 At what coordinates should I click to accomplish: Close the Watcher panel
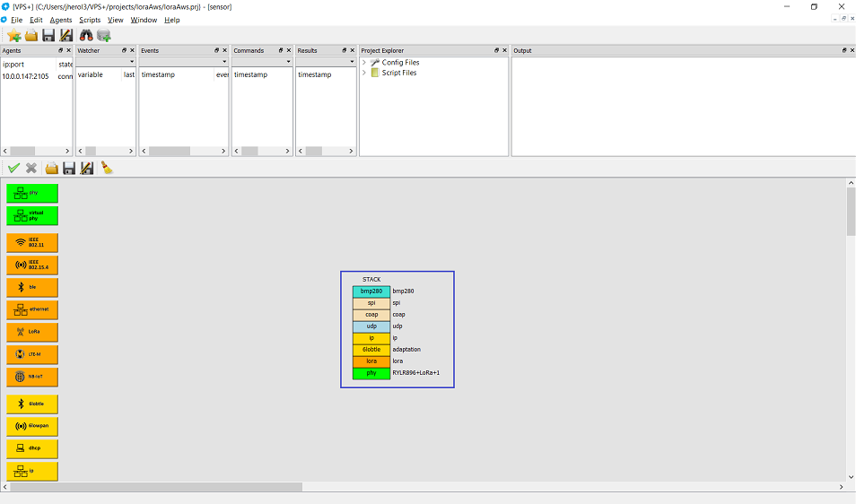pos(133,50)
